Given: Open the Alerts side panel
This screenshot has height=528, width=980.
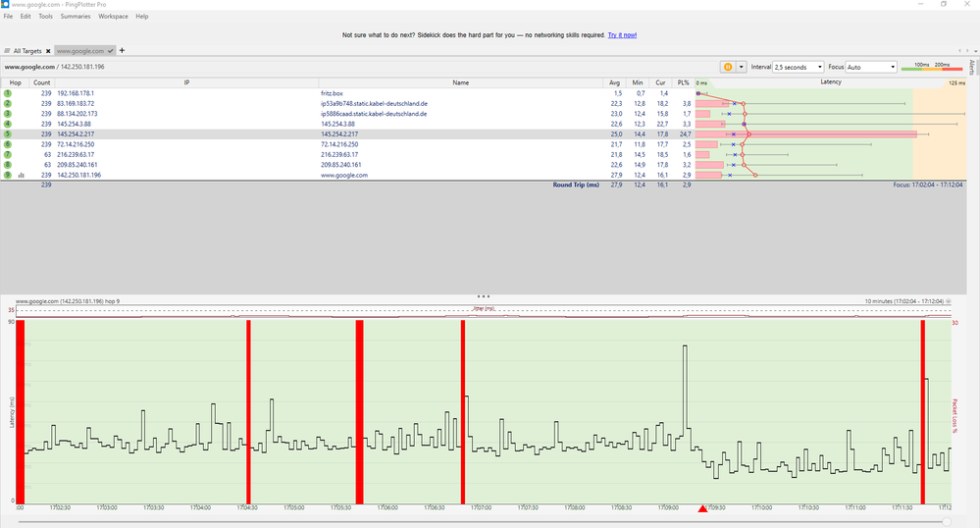Looking at the screenshot, I should pos(971,67).
